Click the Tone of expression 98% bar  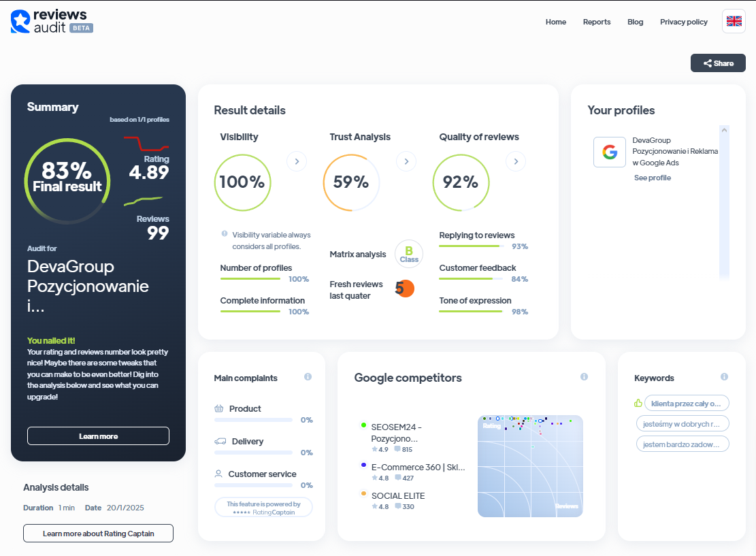472,312
